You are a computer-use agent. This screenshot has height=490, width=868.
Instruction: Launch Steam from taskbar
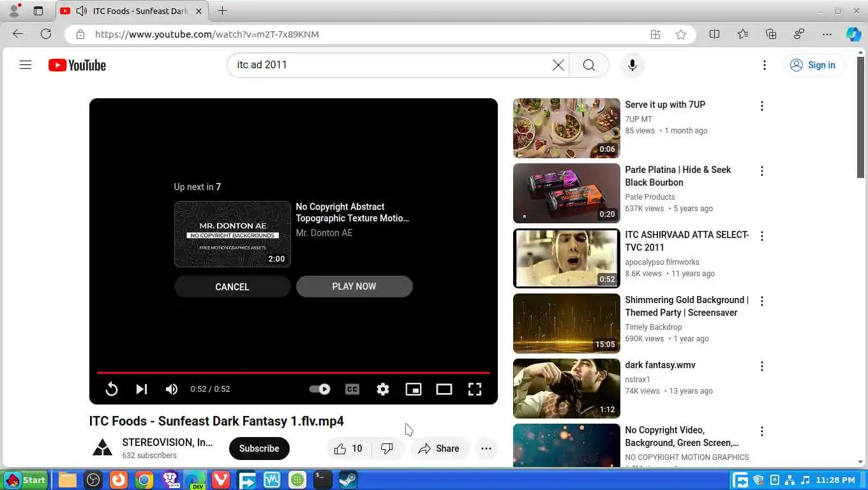tap(348, 480)
